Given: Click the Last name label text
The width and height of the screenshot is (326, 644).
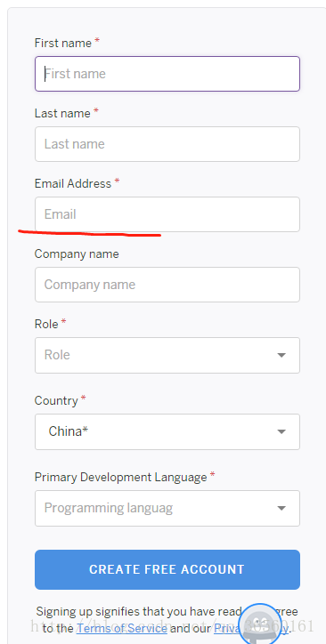Looking at the screenshot, I should (x=62, y=113).
